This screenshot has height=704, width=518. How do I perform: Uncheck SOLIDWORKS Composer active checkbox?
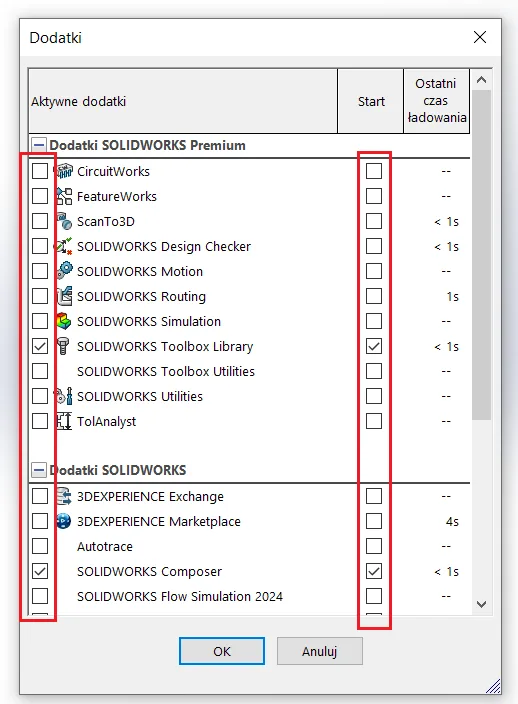point(40,572)
